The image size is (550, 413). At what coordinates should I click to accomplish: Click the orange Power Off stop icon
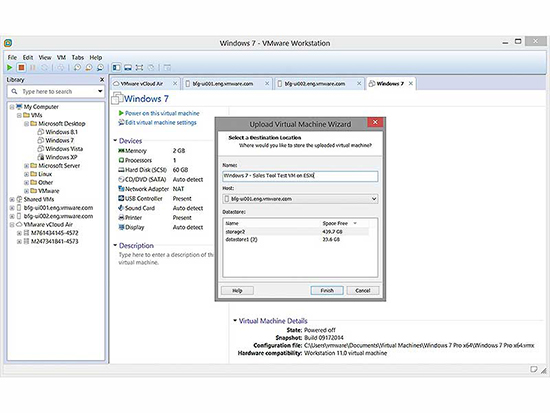click(x=21, y=67)
